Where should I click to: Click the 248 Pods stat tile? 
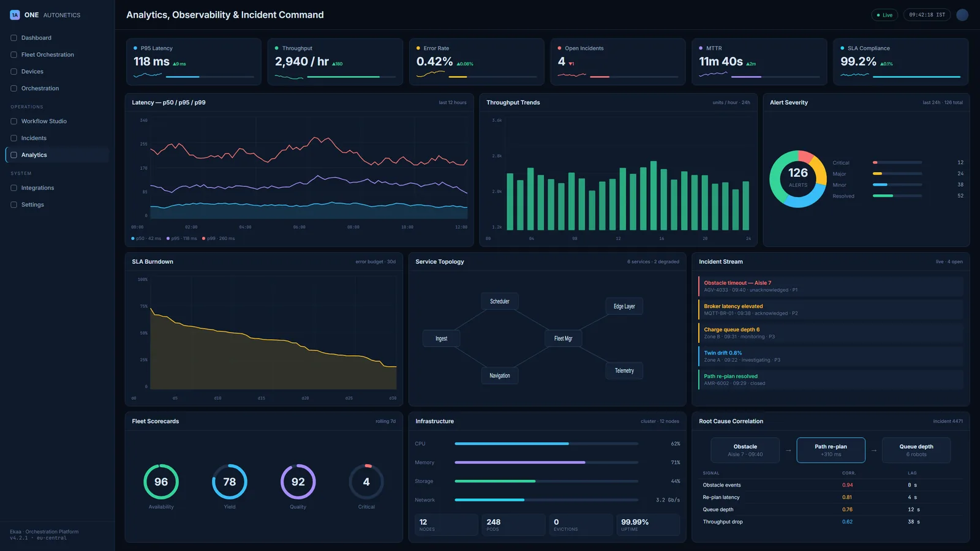pos(514,525)
